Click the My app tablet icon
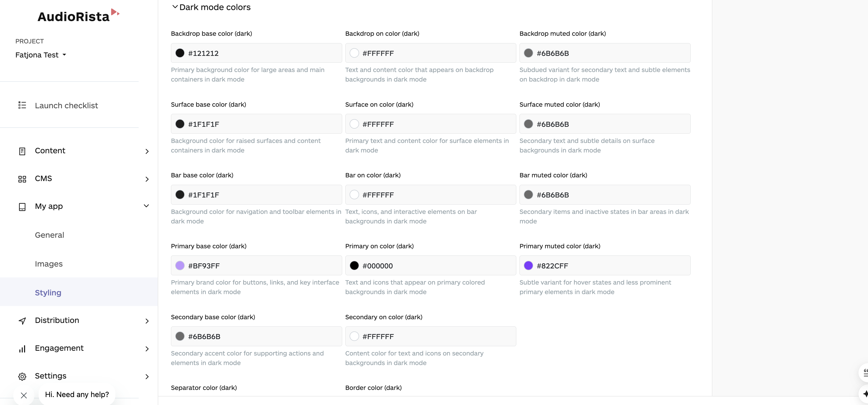Screen dimensions: 868x405 pyautogui.click(x=22, y=206)
